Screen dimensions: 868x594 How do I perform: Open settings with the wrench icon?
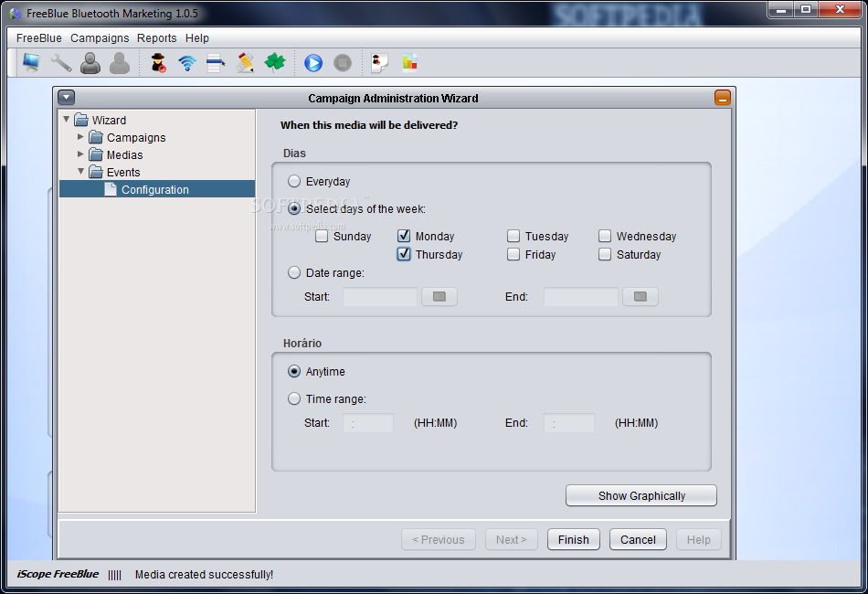click(x=61, y=62)
